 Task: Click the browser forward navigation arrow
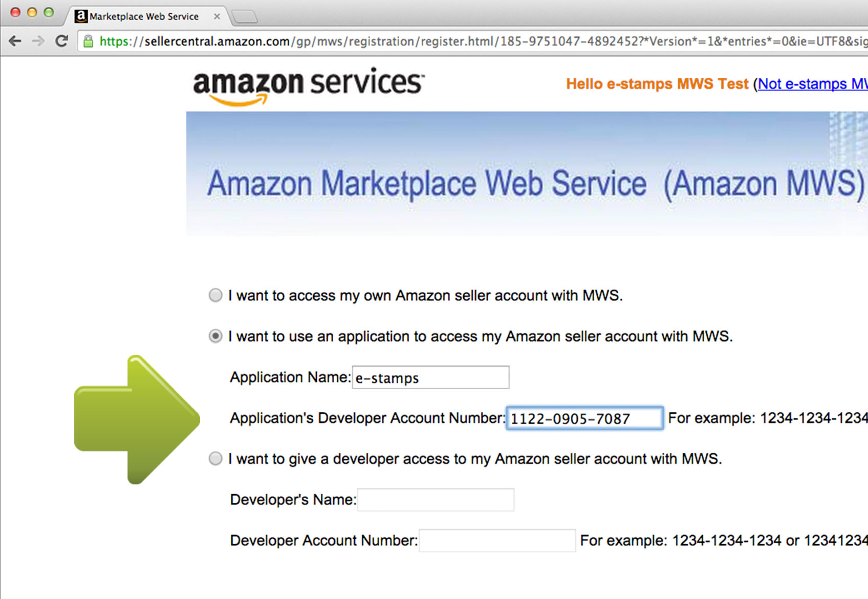tap(38, 41)
